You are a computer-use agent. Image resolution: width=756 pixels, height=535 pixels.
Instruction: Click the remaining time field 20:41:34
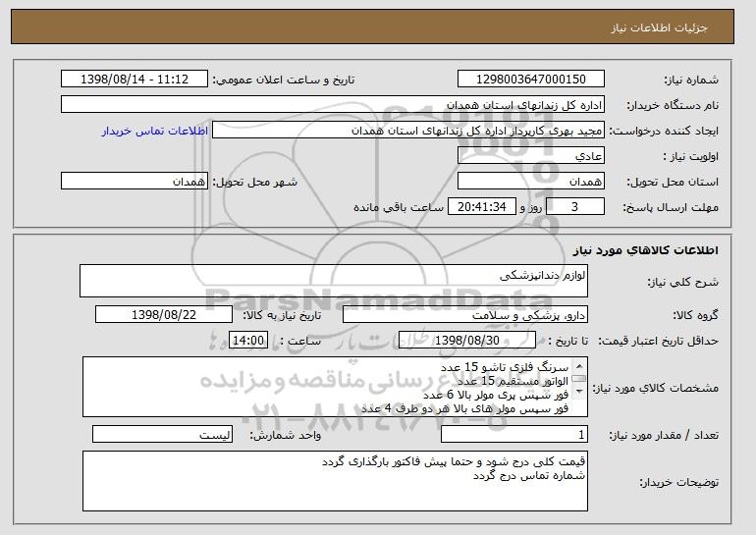pyautogui.click(x=482, y=207)
